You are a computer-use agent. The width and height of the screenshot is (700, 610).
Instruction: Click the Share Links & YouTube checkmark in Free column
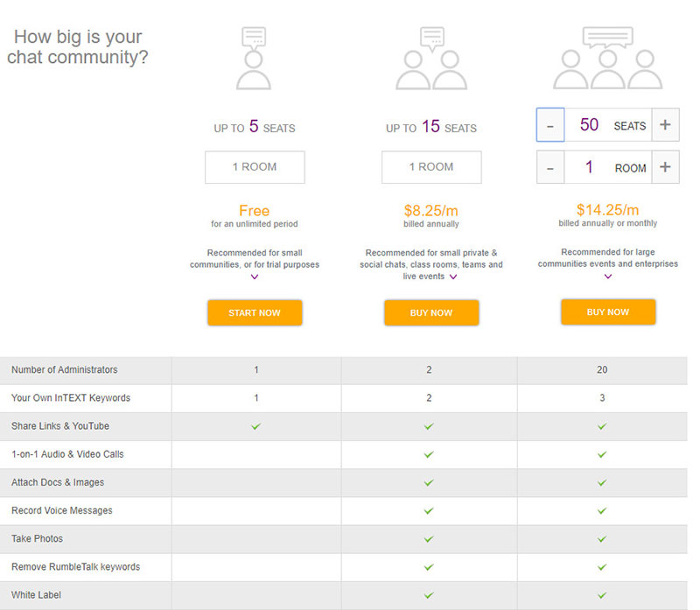tap(255, 426)
